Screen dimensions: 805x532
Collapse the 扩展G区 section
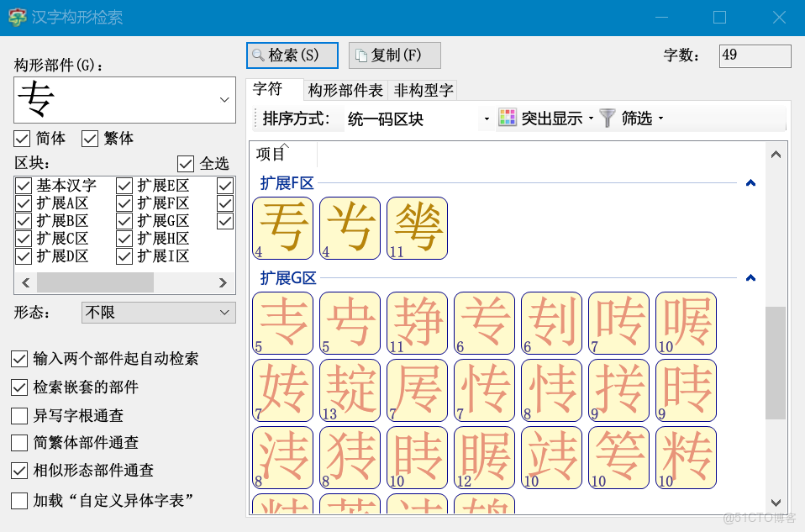[750, 278]
